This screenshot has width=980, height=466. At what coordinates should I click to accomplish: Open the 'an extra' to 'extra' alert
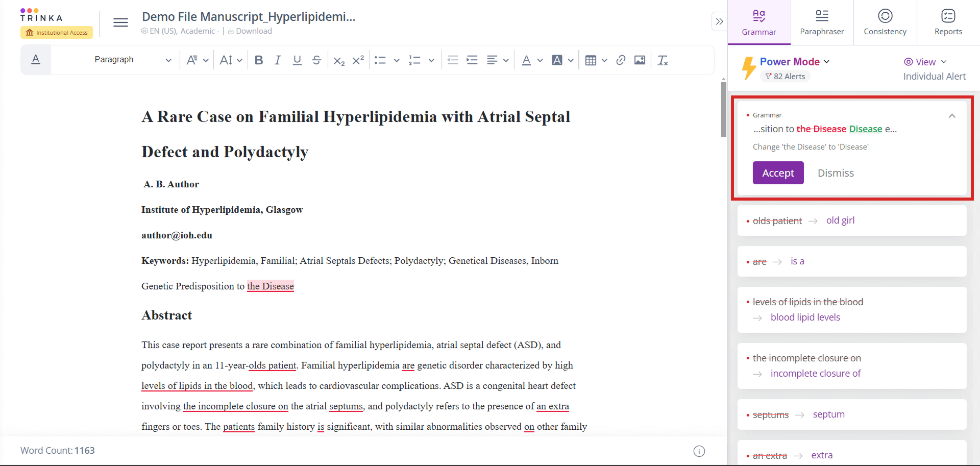point(852,453)
